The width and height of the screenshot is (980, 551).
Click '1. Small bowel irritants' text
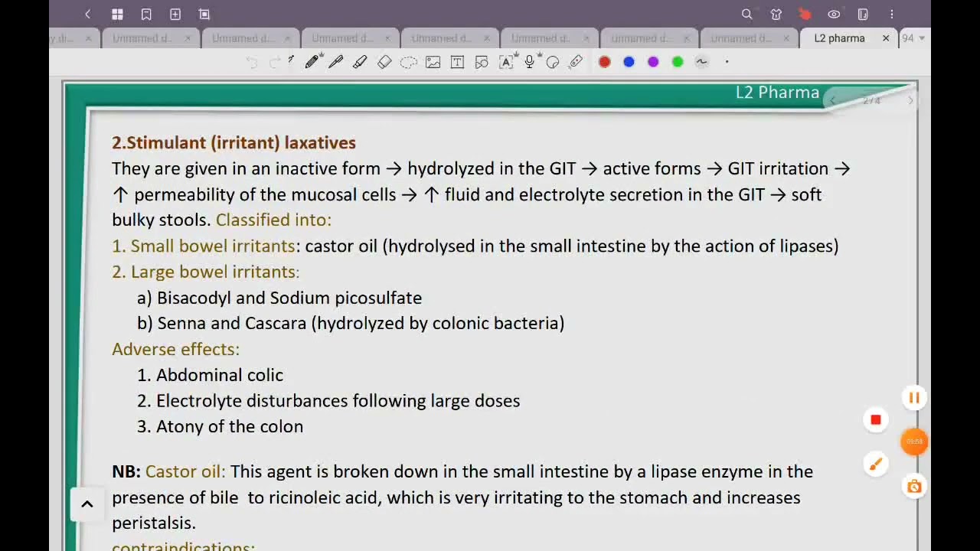click(203, 246)
